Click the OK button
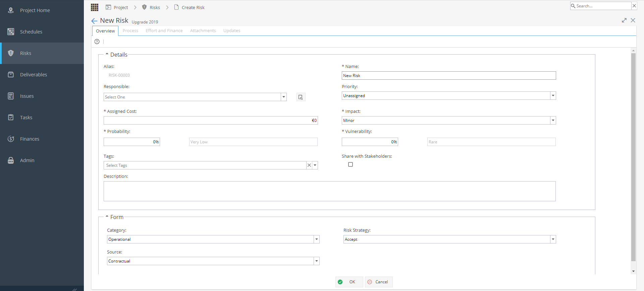 (x=349, y=282)
